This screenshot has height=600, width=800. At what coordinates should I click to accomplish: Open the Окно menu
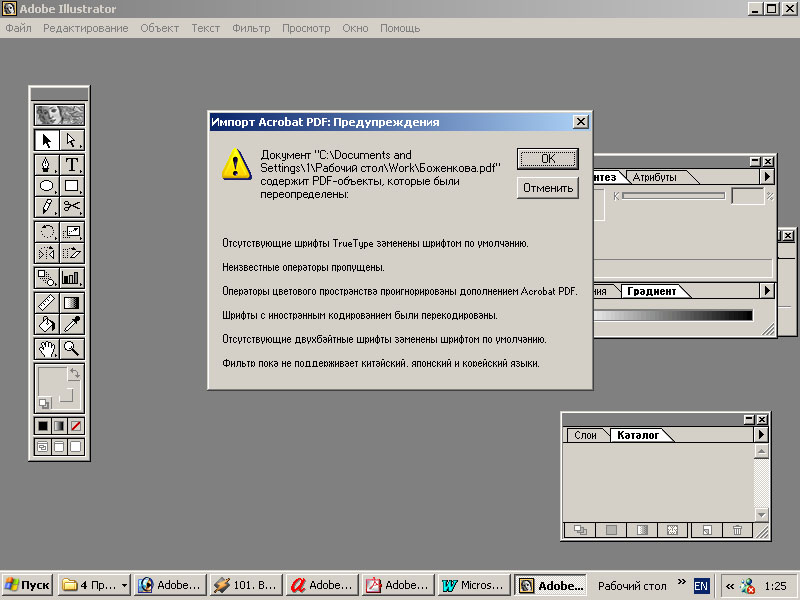(x=355, y=28)
